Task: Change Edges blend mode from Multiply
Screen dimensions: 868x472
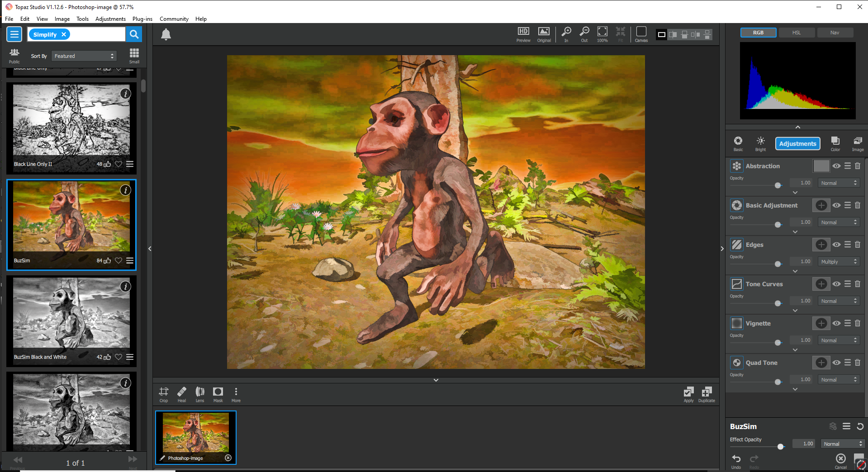Action: (838, 261)
